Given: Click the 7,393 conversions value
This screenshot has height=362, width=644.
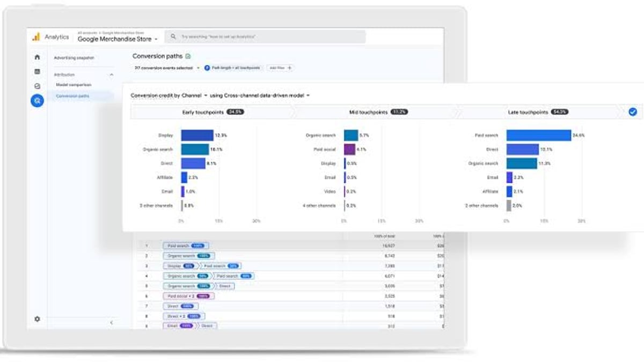Looking at the screenshot, I should [x=390, y=266].
